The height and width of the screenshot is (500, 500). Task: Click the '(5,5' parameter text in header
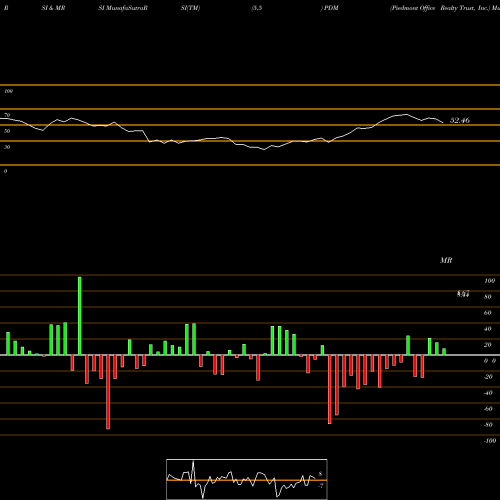(257, 8)
